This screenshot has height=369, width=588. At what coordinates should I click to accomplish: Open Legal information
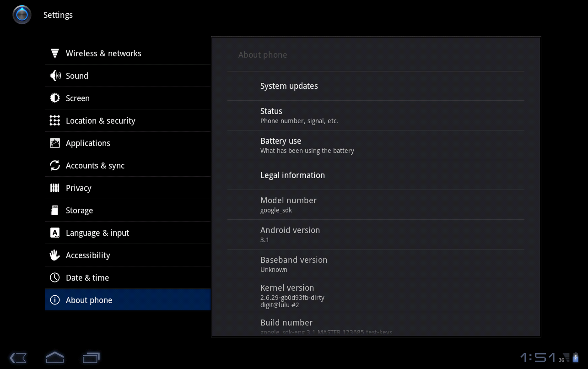click(x=376, y=175)
